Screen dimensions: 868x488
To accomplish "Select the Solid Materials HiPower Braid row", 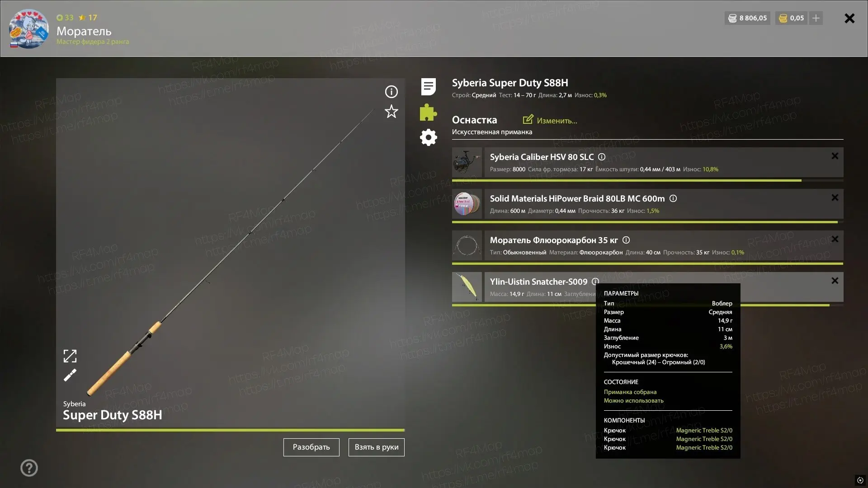I will coord(664,203).
